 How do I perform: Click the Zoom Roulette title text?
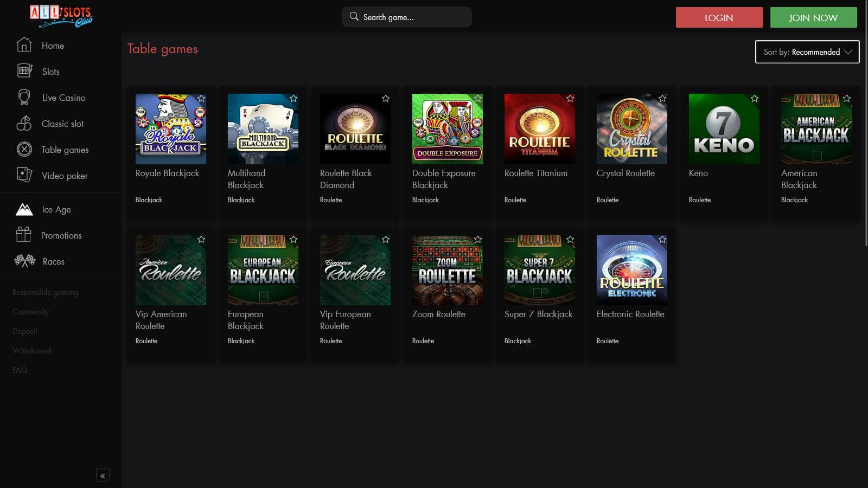tap(439, 314)
